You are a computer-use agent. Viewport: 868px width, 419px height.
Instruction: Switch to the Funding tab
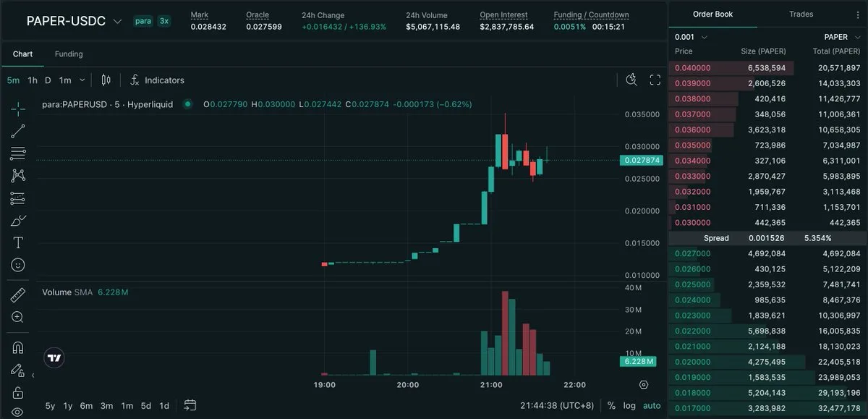pos(69,54)
